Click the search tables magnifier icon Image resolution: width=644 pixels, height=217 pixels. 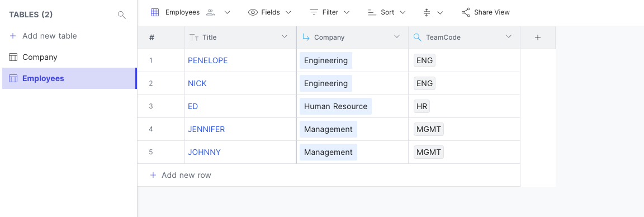(121, 15)
